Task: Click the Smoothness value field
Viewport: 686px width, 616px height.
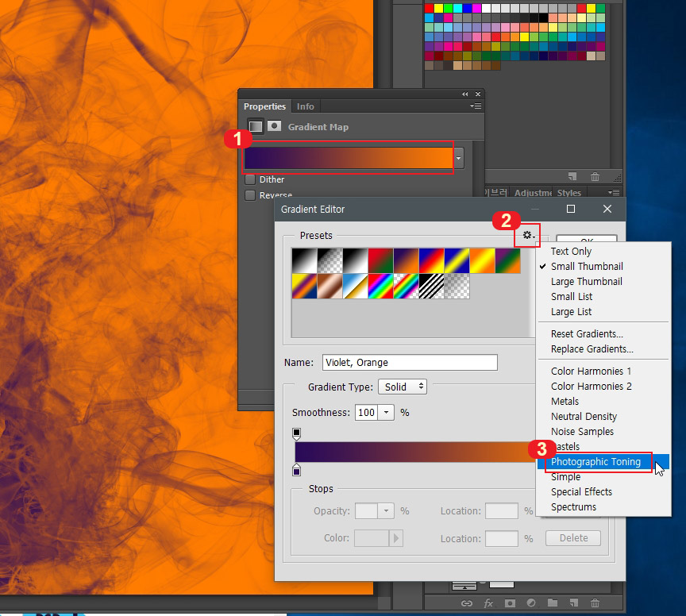Action: (x=367, y=413)
